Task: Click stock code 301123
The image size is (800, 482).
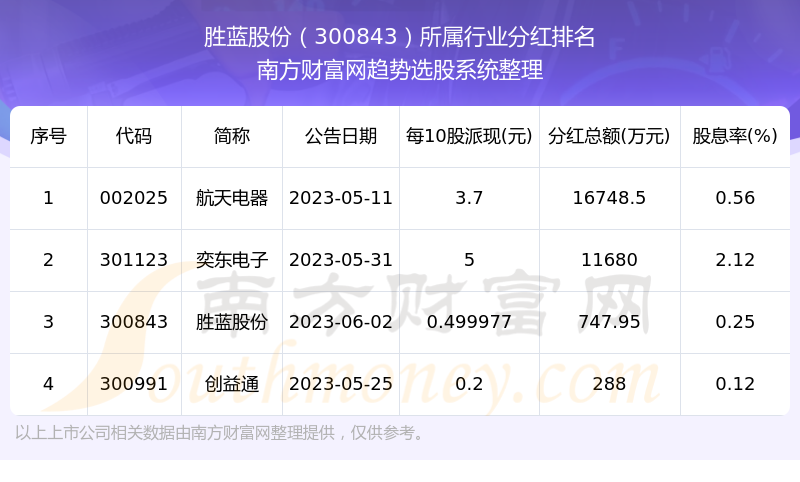Action: (x=134, y=260)
